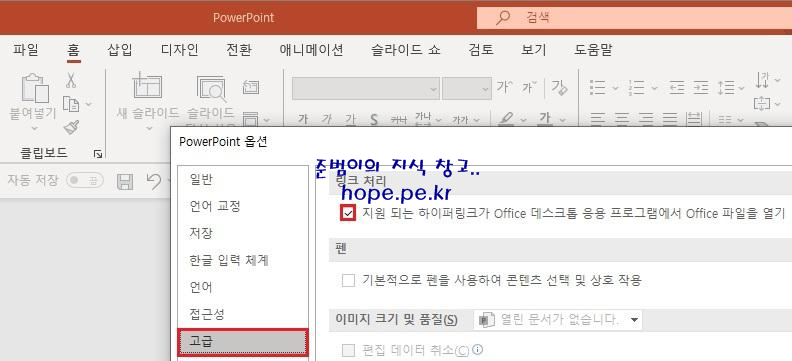Click the Decrease Font Size icon
The image size is (792, 361).
click(529, 87)
